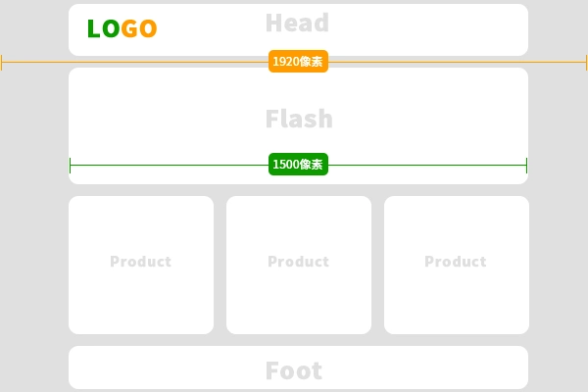Image resolution: width=588 pixels, height=392 pixels.
Task: Click the Head text in the header
Action: [x=297, y=23]
